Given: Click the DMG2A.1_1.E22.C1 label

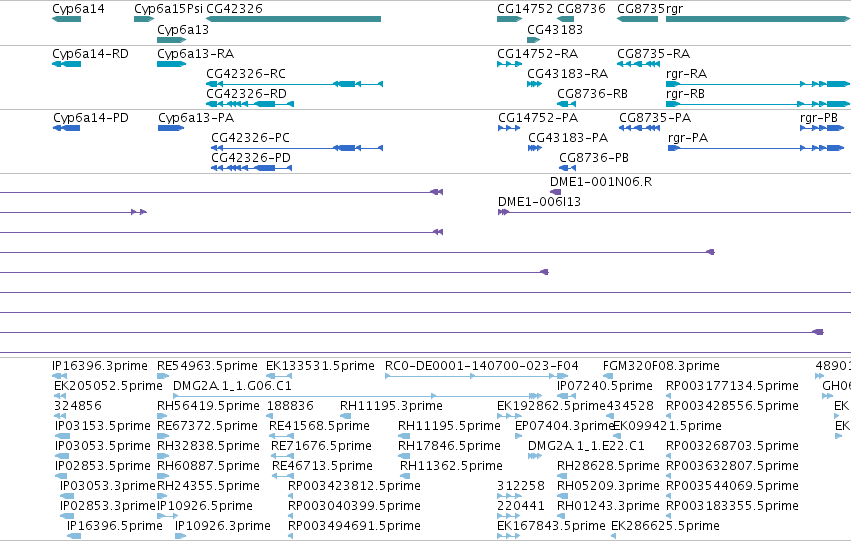Looking at the screenshot, I should tap(586, 445).
